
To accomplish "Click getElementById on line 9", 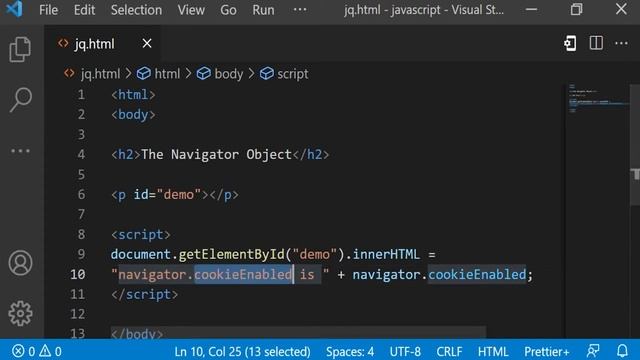I will tap(231, 254).
